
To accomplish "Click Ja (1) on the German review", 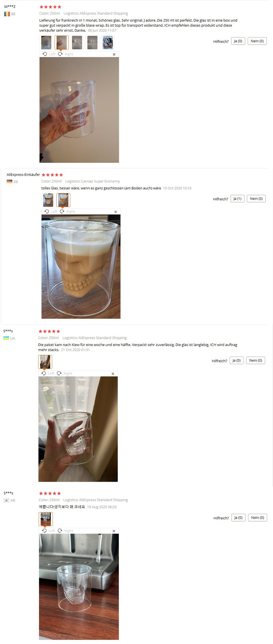I will (x=238, y=199).
